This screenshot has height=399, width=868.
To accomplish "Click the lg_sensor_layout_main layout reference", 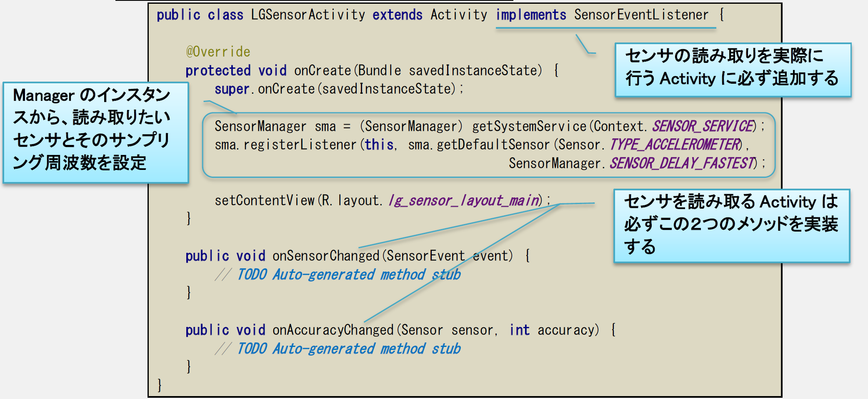I will point(464,200).
